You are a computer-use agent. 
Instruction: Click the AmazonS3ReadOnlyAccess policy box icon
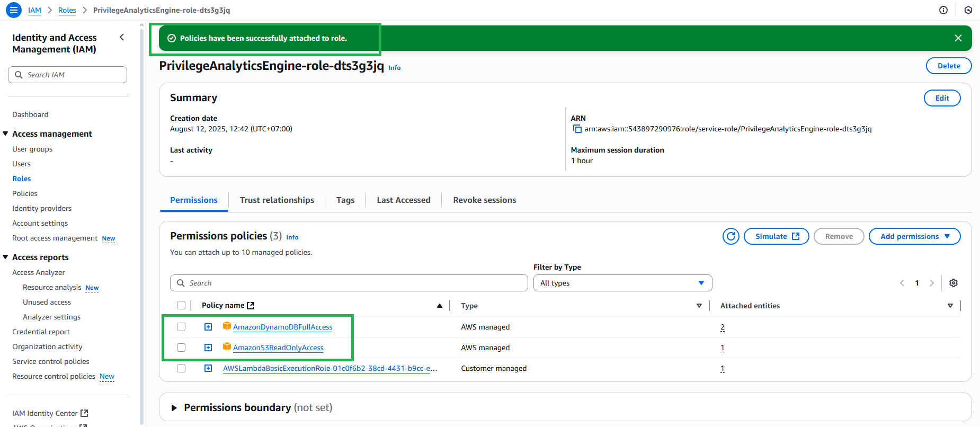[227, 346]
